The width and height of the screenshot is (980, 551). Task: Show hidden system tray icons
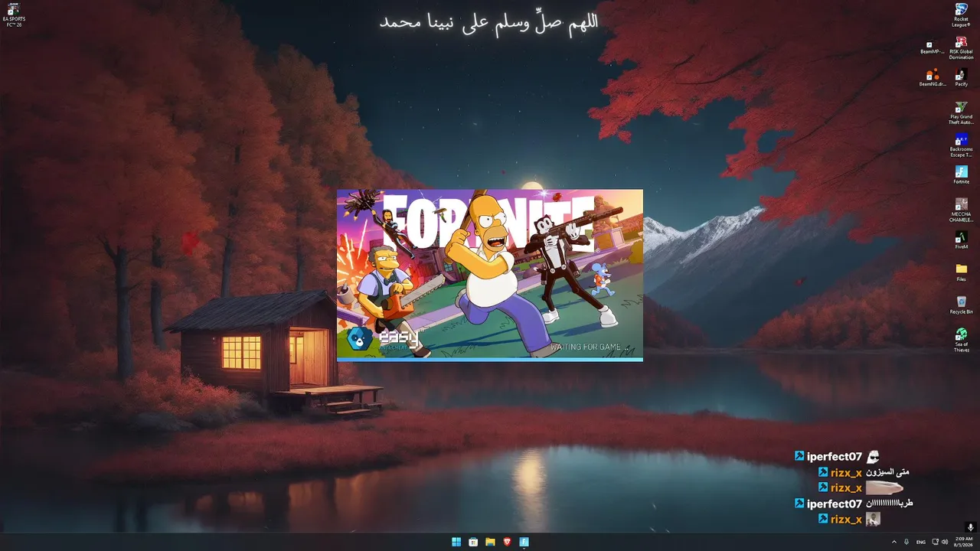(893, 542)
